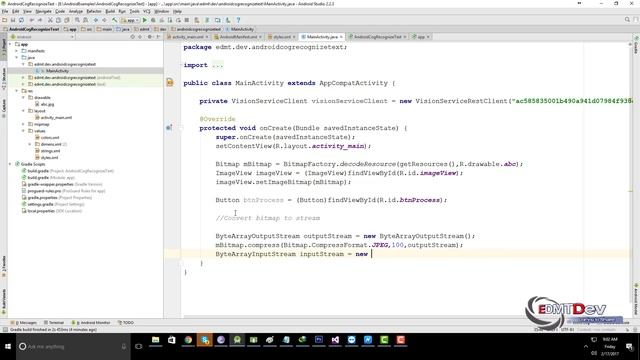Click the Save All disk icon
Screen dimensions: 640x360
13,20
